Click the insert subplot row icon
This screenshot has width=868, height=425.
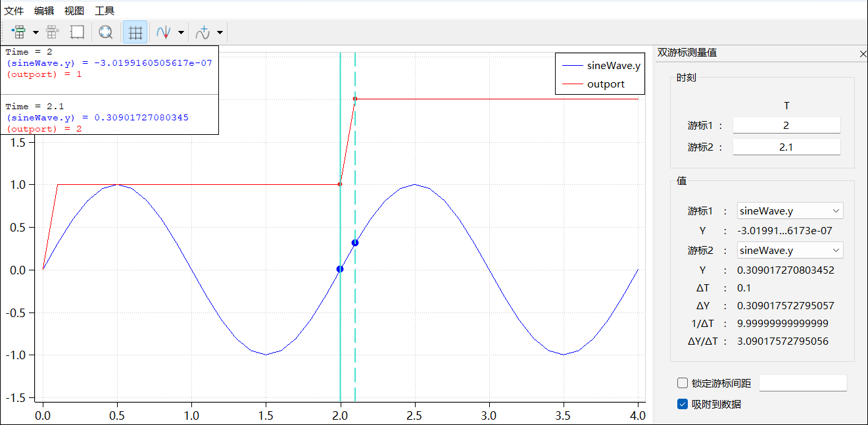[18, 32]
